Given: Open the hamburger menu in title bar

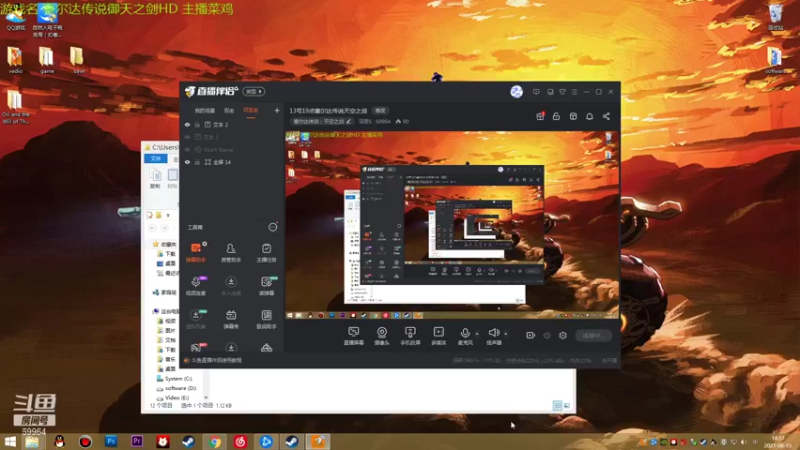Looking at the screenshot, I should pyautogui.click(x=574, y=92).
